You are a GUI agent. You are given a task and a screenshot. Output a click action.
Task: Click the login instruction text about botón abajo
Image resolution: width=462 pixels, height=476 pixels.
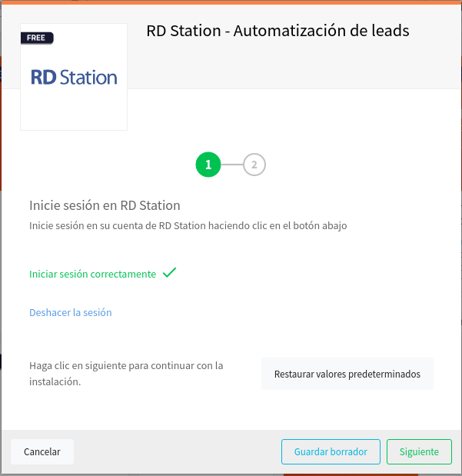click(188, 226)
